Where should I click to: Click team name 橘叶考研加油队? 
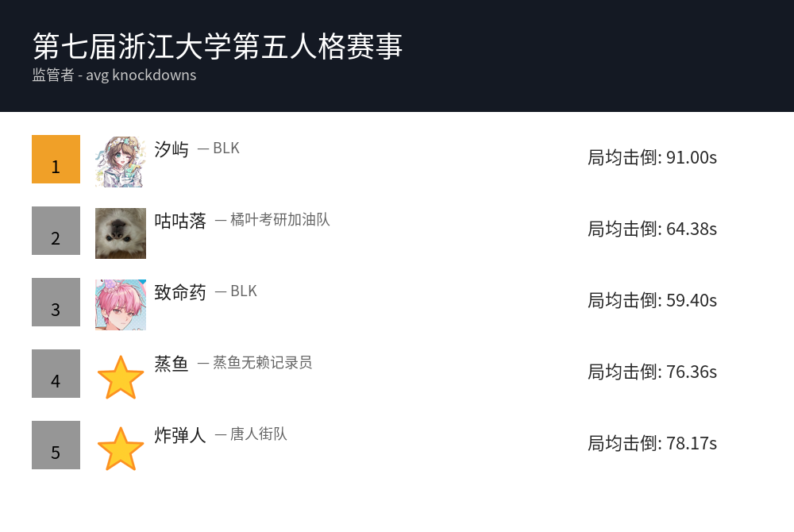coord(279,220)
